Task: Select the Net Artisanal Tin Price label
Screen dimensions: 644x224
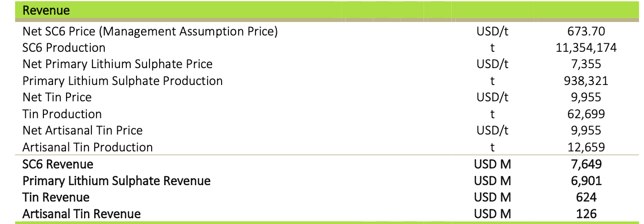Action: [82, 131]
